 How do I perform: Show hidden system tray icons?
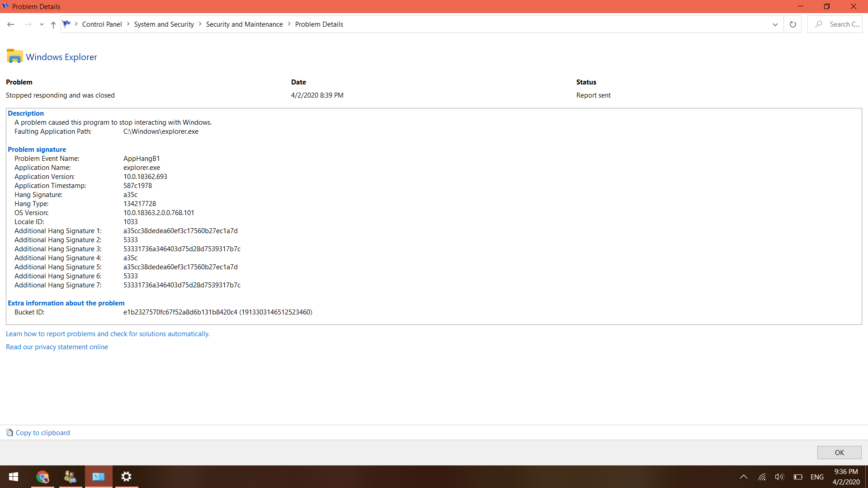coord(744,477)
